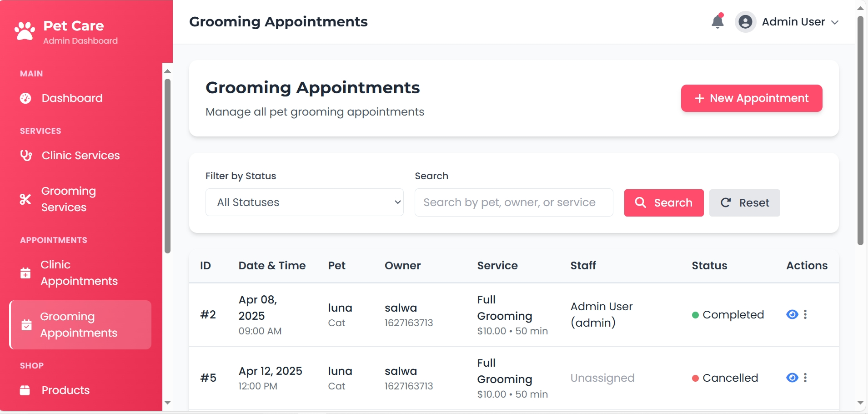Click the Clinic Services stethoscope icon
This screenshot has height=414, width=868.
coord(26,156)
